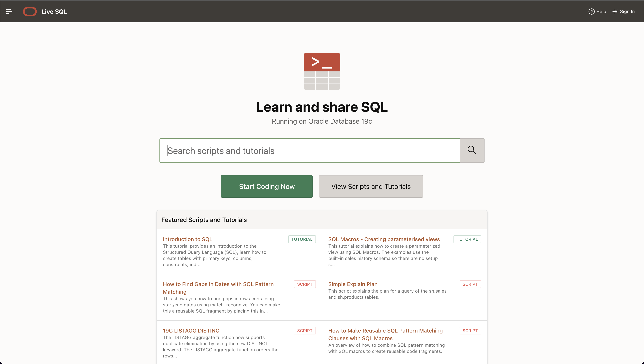Click the SCRIPT badge on 19C LISTAGG DISTINCT
The height and width of the screenshot is (364, 644).
[305, 330]
